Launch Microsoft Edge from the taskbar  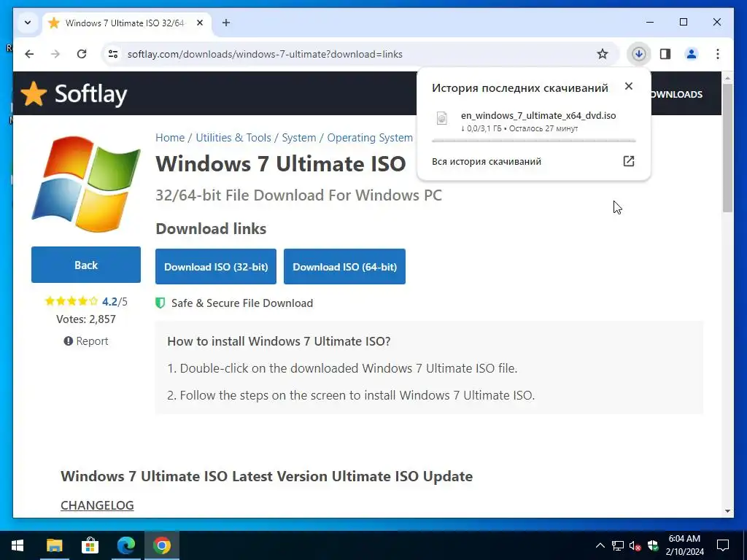coord(125,545)
